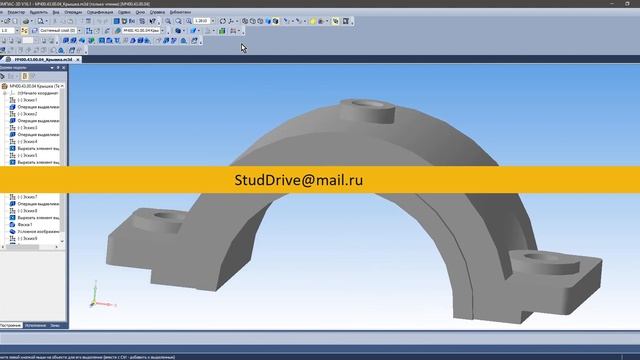Click the blue dome icon in the fourth toolbar row
Viewport: 640px width, 360px height.
pos(61,50)
